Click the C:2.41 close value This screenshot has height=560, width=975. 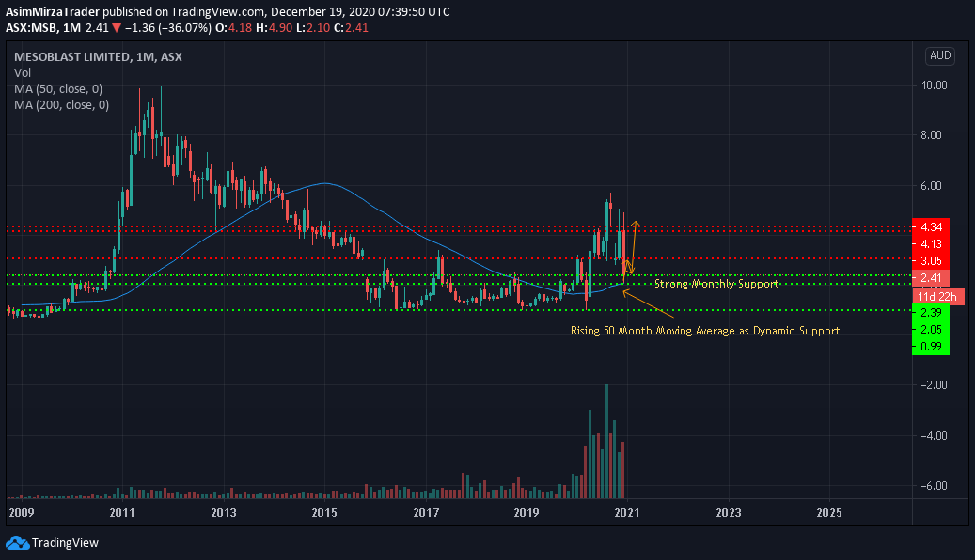point(351,28)
